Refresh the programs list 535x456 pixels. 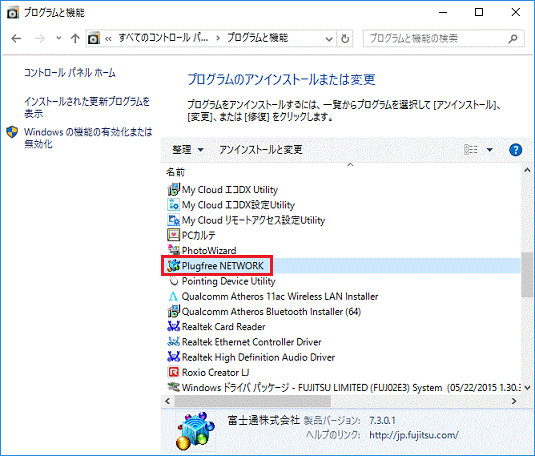tap(345, 39)
